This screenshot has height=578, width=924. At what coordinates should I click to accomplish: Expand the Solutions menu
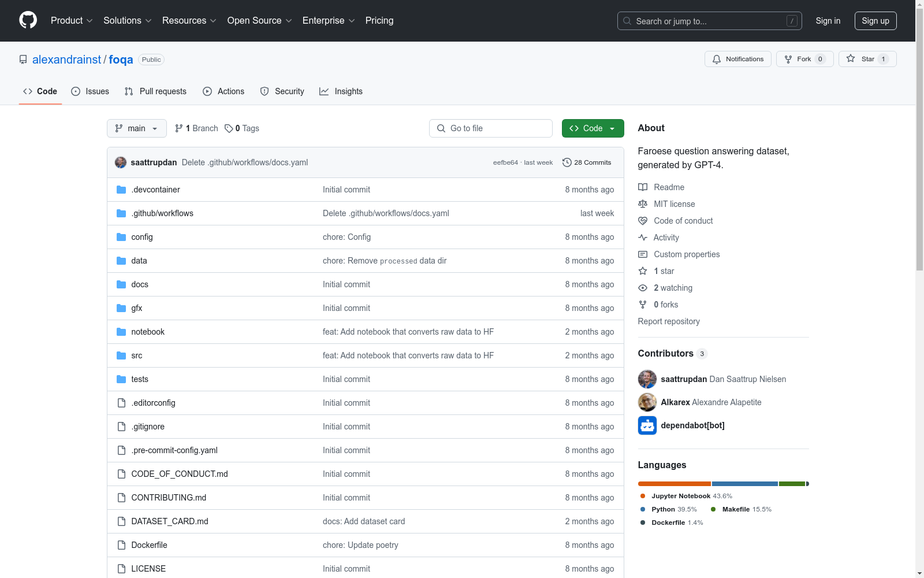pyautogui.click(x=128, y=21)
